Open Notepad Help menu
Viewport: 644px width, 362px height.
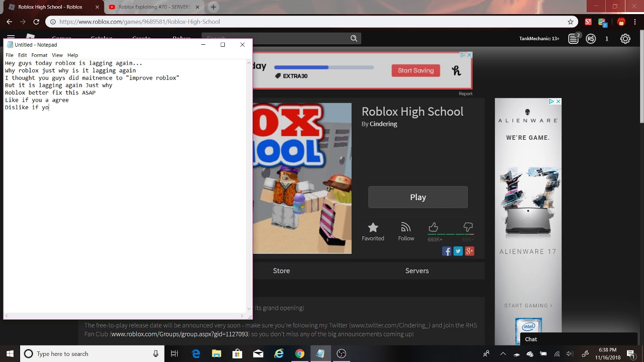73,55
